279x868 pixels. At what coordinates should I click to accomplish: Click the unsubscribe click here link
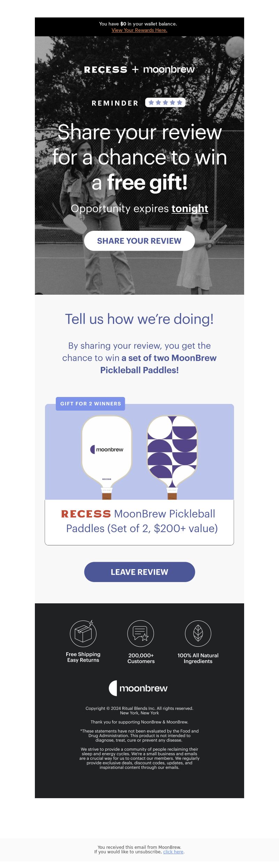173,852
